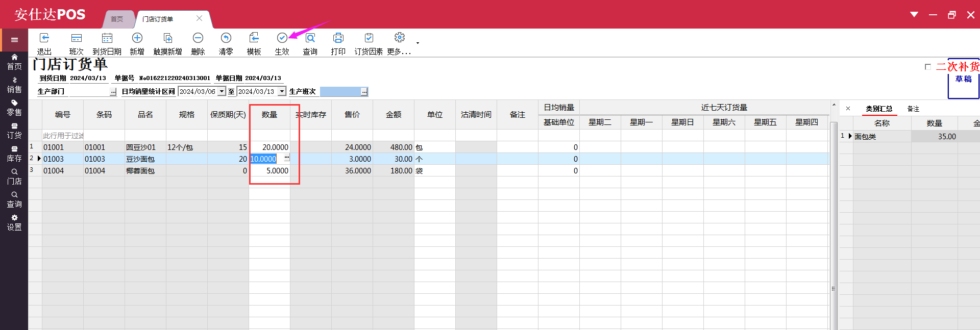Click the 到货日期 calendar toolbar icon

point(107,38)
